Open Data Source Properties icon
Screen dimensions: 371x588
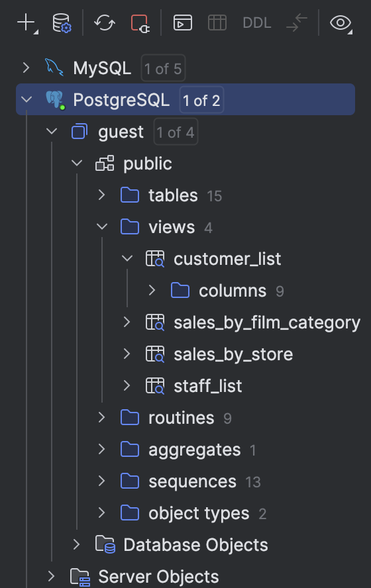(62, 23)
